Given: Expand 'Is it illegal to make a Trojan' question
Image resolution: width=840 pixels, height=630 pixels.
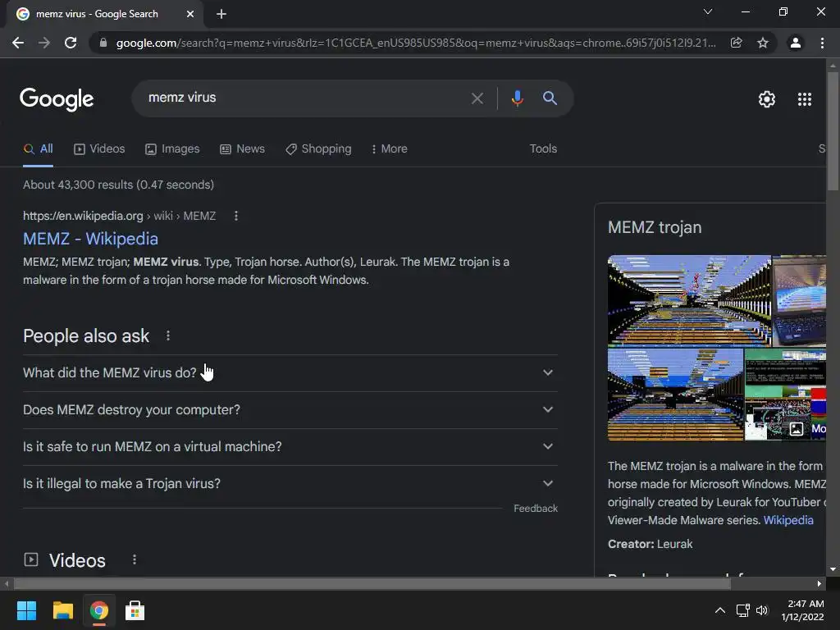Looking at the screenshot, I should pyautogui.click(x=290, y=484).
